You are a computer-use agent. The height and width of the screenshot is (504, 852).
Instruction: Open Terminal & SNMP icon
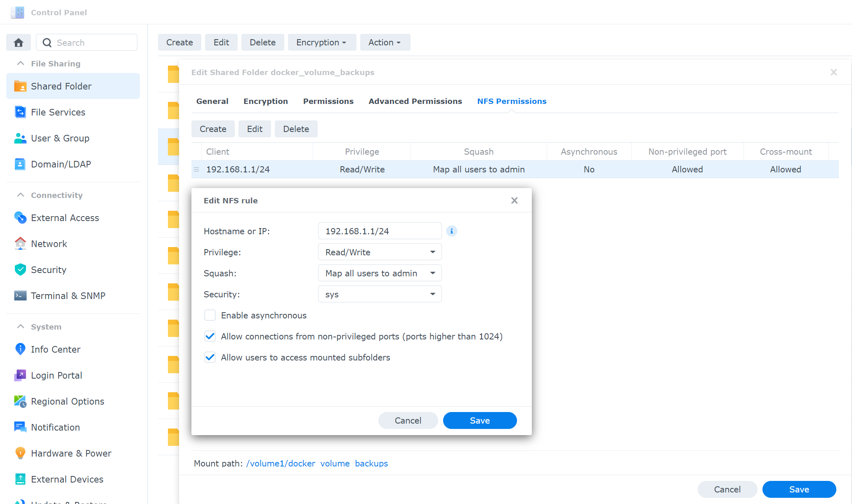pyautogui.click(x=20, y=296)
